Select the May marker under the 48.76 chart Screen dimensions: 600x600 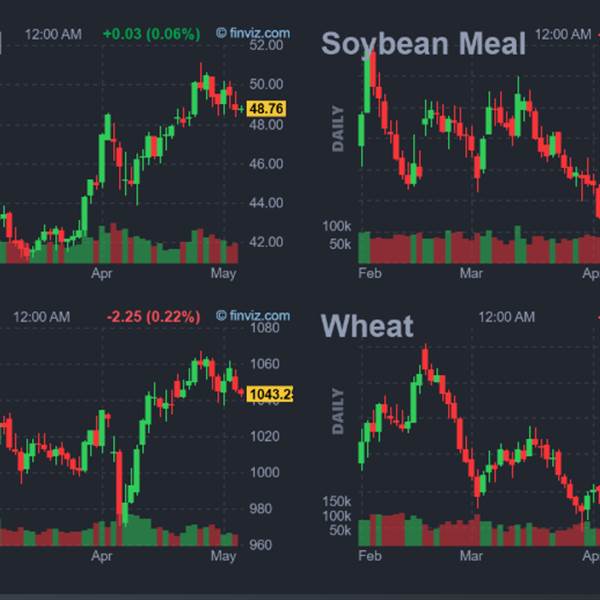(x=223, y=274)
